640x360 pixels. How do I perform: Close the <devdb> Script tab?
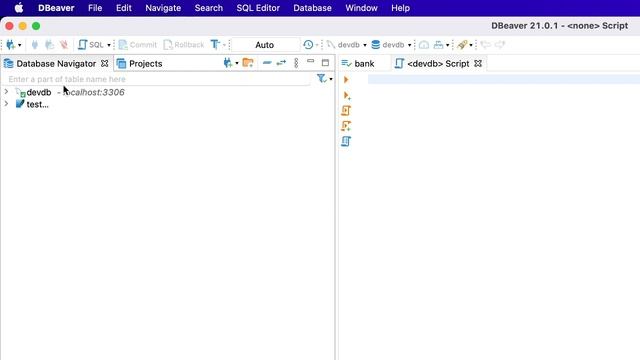click(478, 64)
